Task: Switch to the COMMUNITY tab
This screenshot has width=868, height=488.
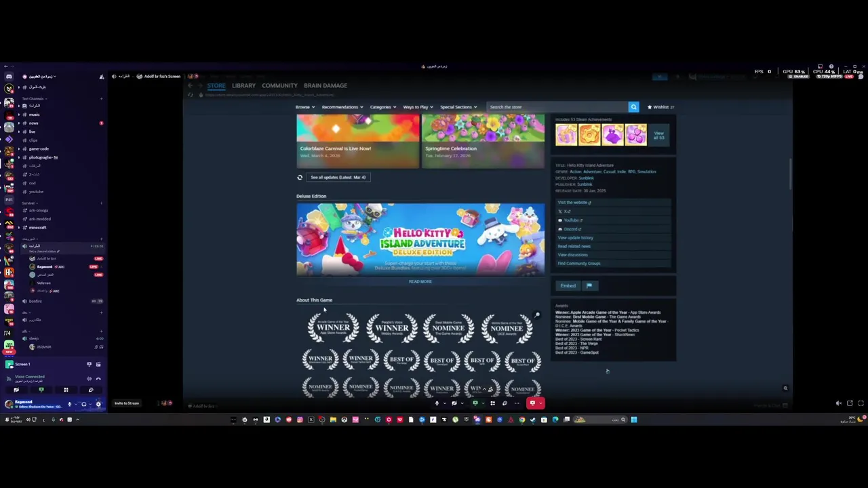Action: (279, 85)
